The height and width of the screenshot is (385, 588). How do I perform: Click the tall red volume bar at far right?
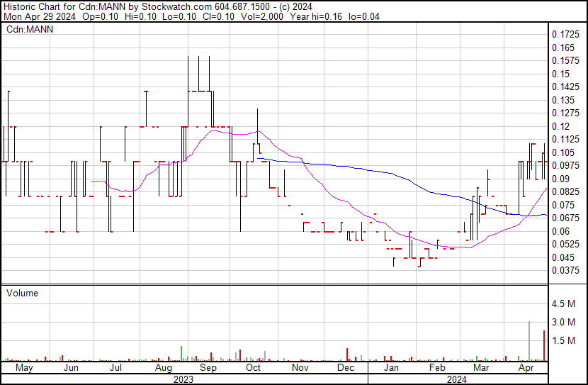pyautogui.click(x=544, y=345)
